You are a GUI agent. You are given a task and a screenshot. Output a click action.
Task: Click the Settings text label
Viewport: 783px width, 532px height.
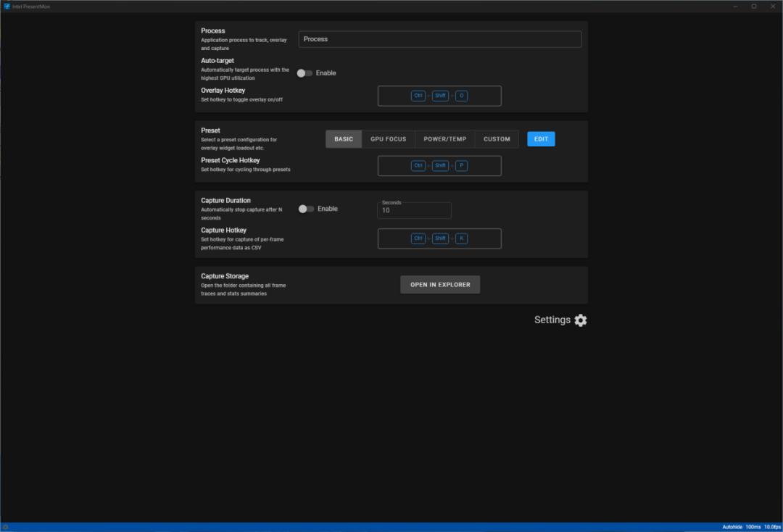click(552, 320)
